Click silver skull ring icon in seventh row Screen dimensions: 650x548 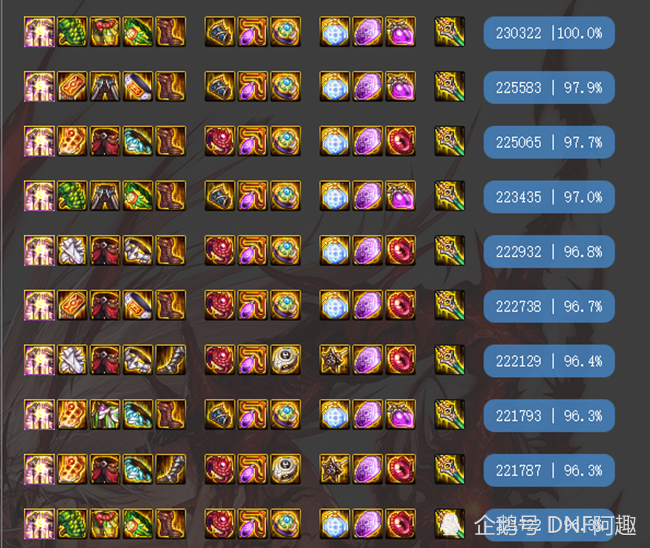click(x=286, y=360)
